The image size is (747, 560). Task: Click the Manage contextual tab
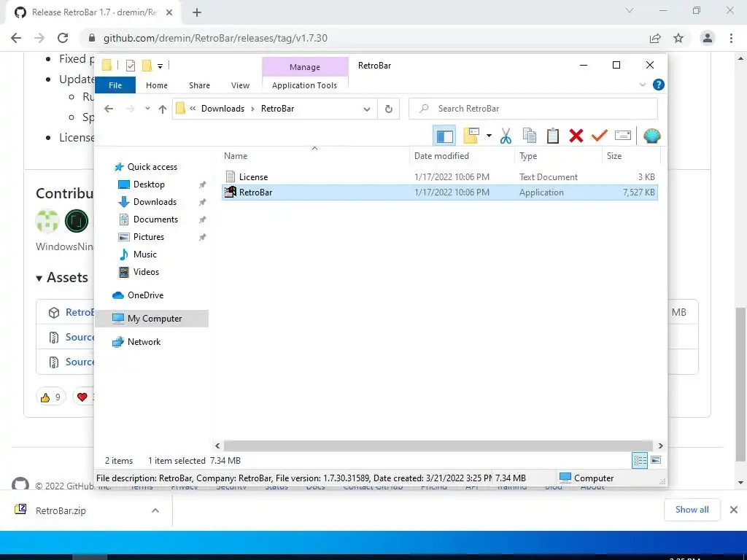pos(305,67)
